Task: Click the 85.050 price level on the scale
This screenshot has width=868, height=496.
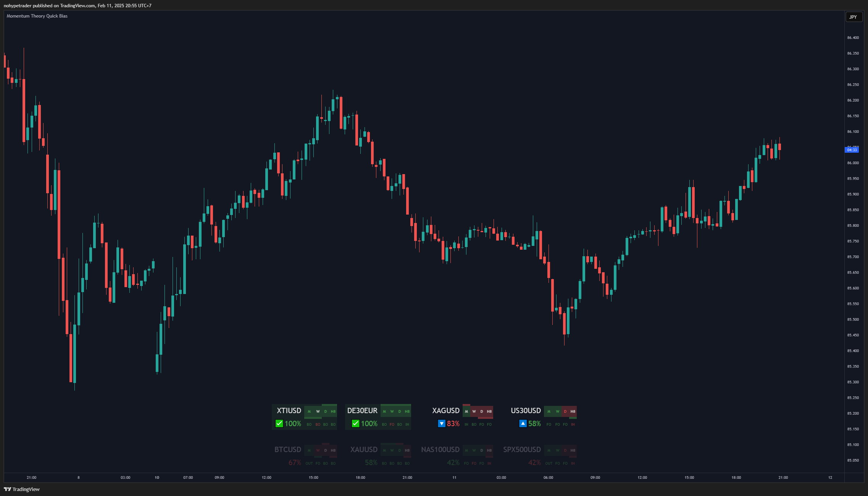Action: [853, 460]
